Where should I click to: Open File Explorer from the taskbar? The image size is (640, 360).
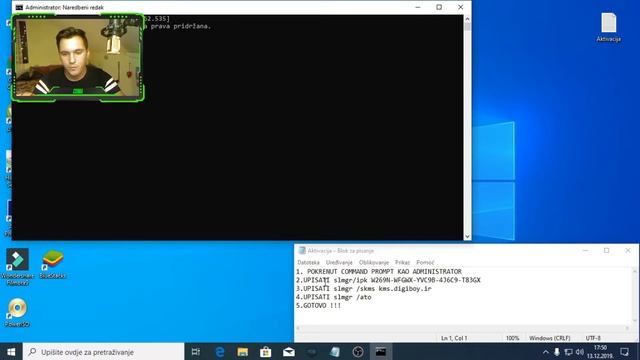click(243, 352)
